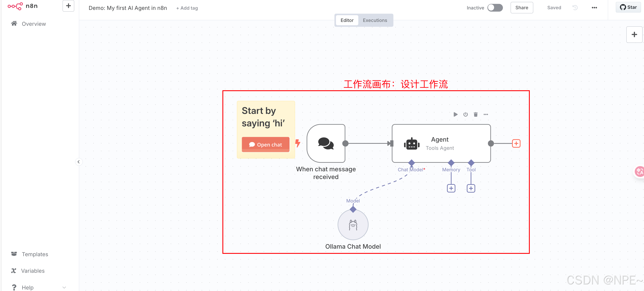The image size is (644, 291).
Task: Open the workflow history clock icon
Action: [x=575, y=8]
